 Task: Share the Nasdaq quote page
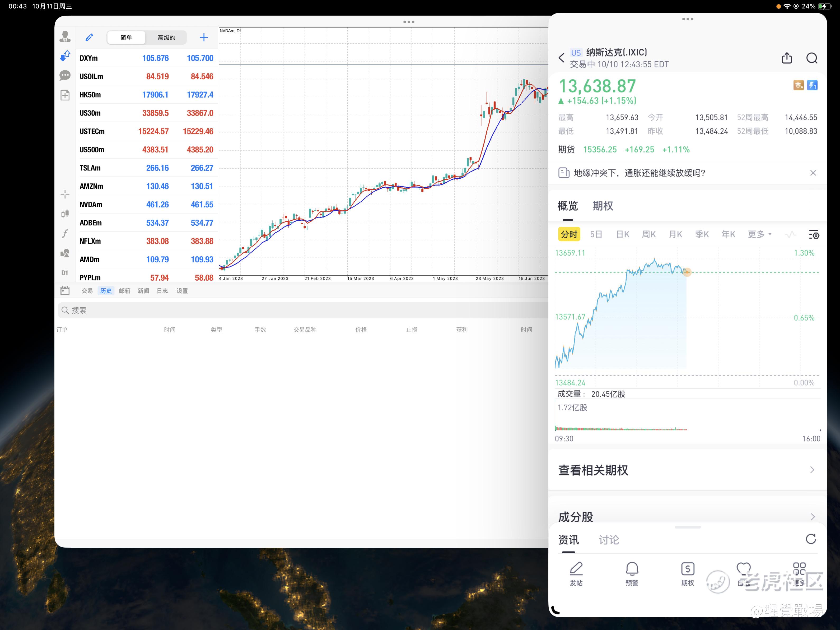tap(787, 58)
